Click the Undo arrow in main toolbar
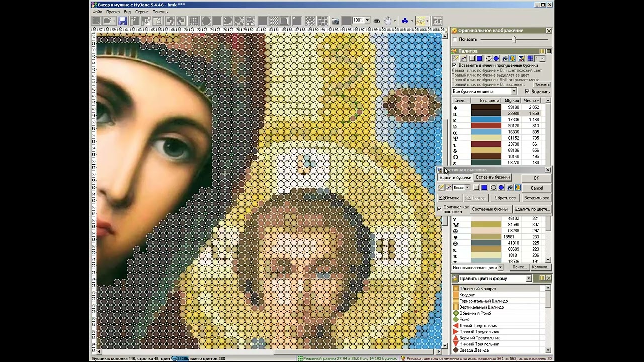The image size is (644, 362). [x=170, y=21]
